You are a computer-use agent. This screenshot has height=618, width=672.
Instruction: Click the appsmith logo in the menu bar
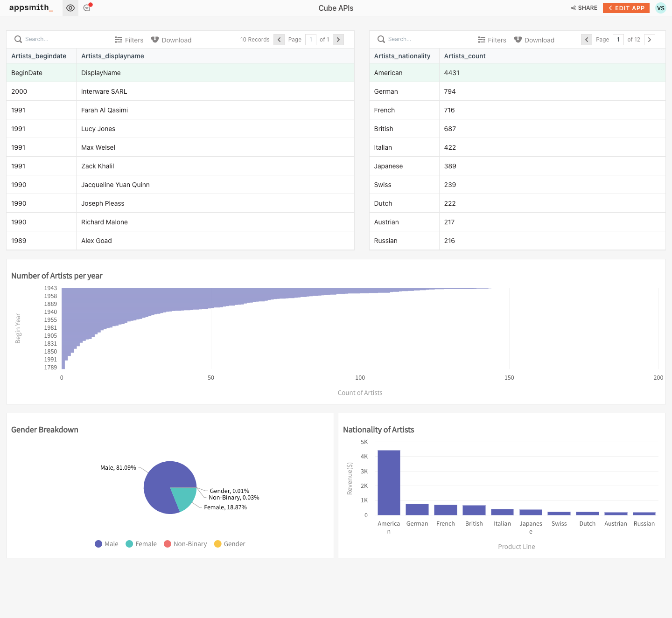[x=30, y=8]
